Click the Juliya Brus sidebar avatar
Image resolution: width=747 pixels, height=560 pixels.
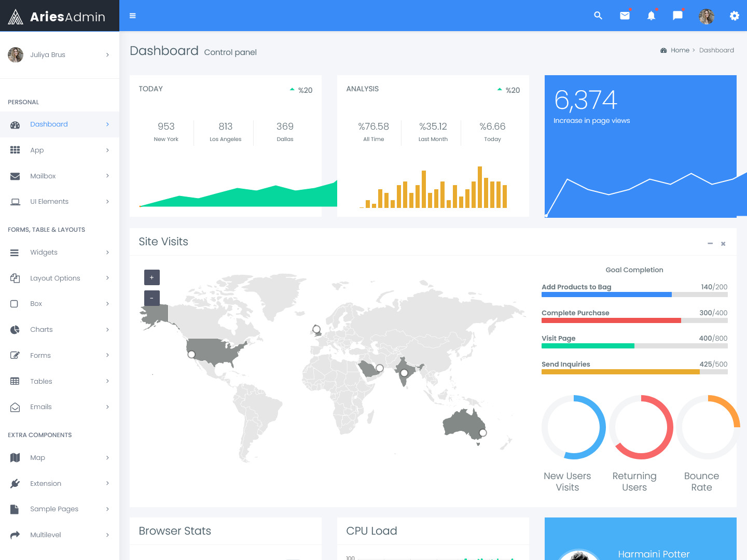coord(16,54)
